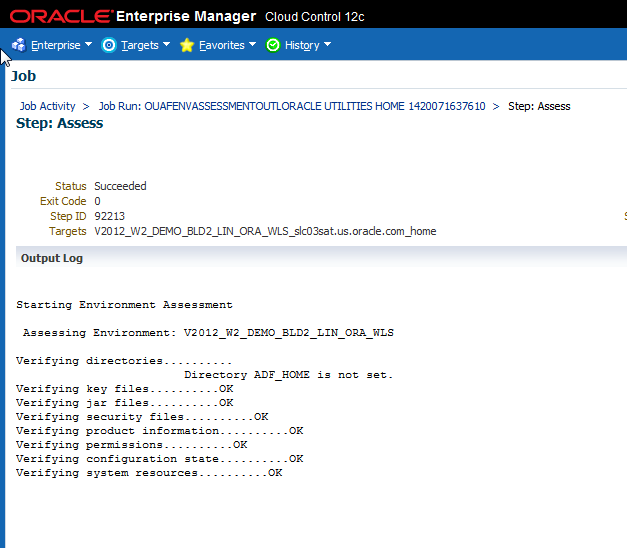Viewport: 627px width, 548px height.
Task: Click the Enterprise cubes icon
Action: point(19,45)
